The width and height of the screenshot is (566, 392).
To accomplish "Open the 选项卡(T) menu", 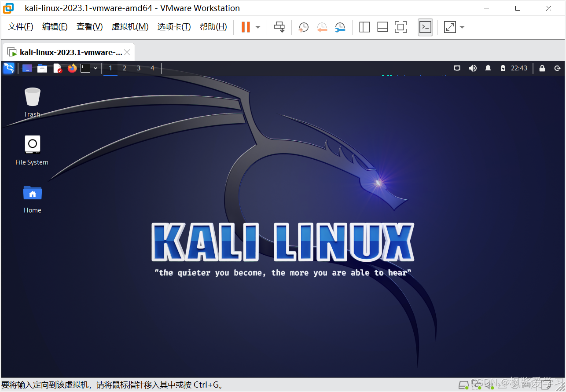I will (x=174, y=27).
